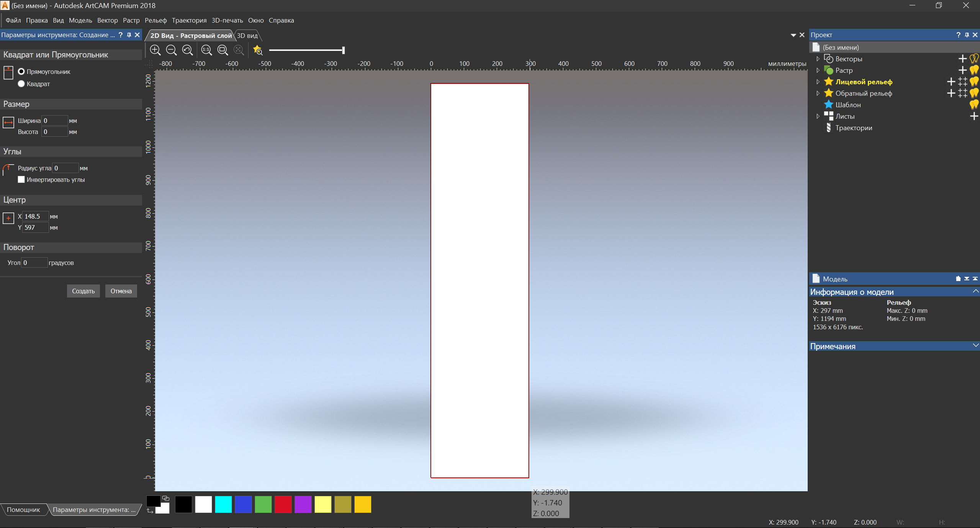This screenshot has height=528, width=980.
Task: Click the star magnifier preview icon
Action: 258,50
